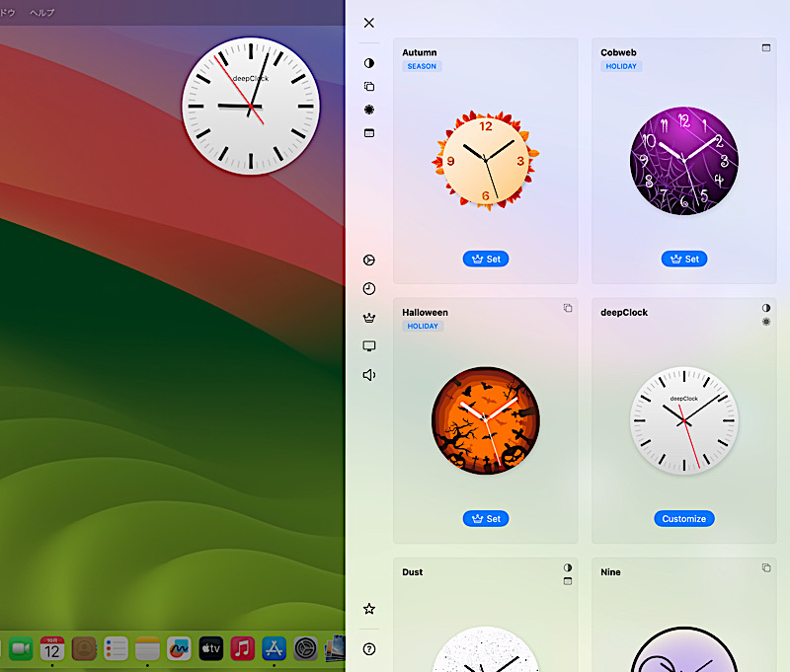Customize the deepClock face
The image size is (790, 672).
pos(683,518)
